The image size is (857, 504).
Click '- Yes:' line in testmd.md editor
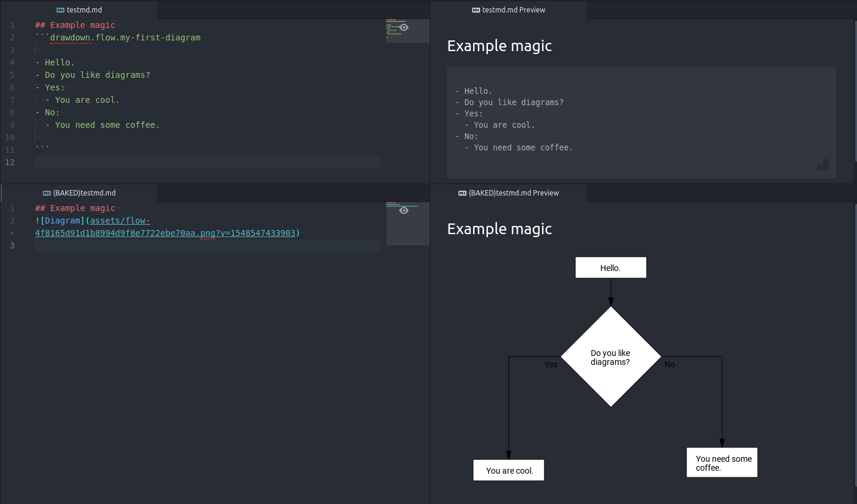click(x=50, y=87)
